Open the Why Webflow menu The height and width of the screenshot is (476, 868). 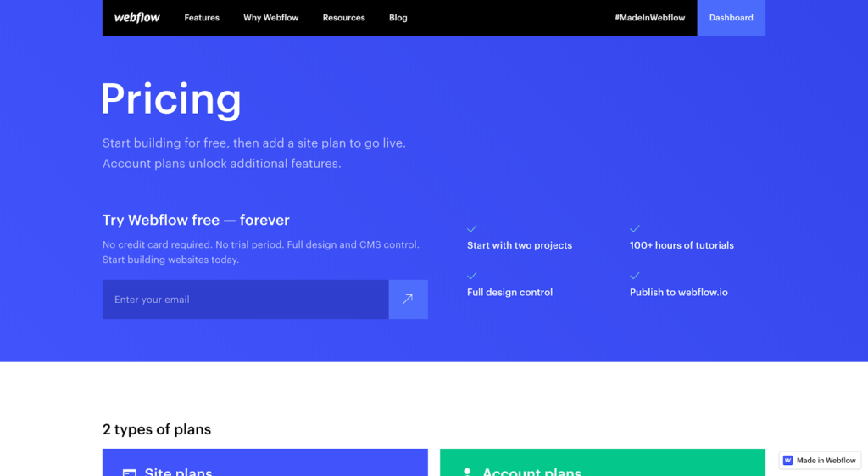click(270, 18)
